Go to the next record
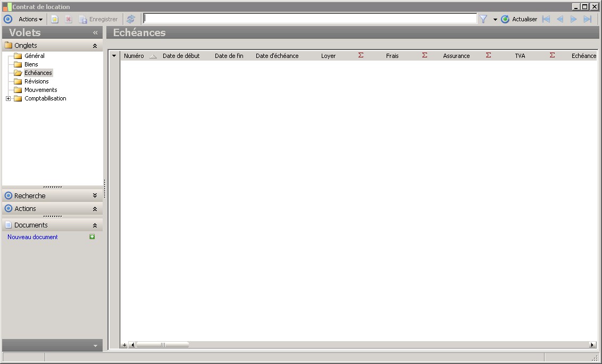 (574, 19)
